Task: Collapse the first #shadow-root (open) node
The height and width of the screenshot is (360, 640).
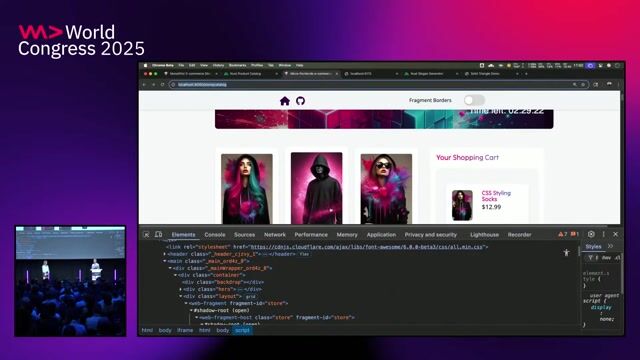Action: (191, 311)
